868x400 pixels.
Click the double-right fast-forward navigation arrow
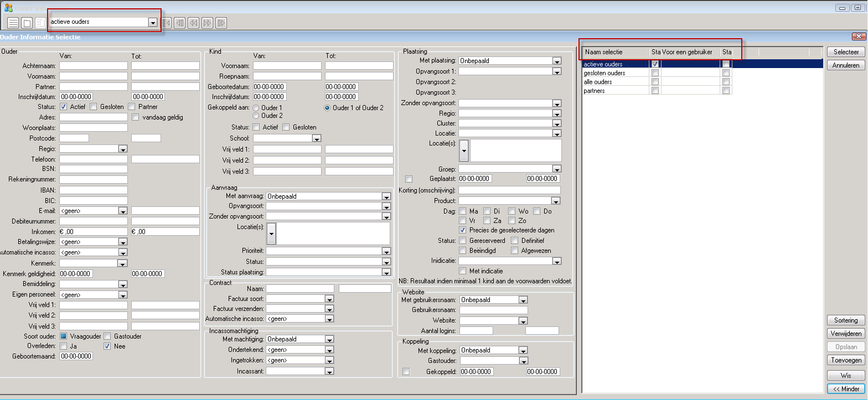(207, 23)
